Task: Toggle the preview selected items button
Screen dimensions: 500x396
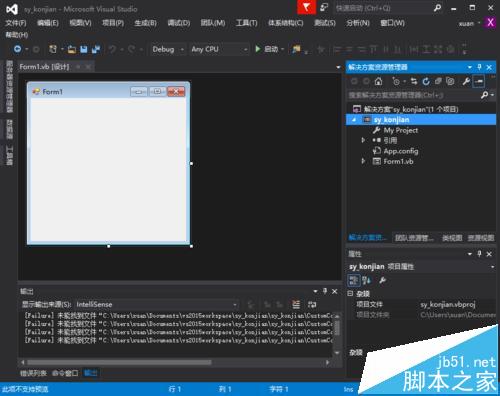Action: tap(479, 81)
